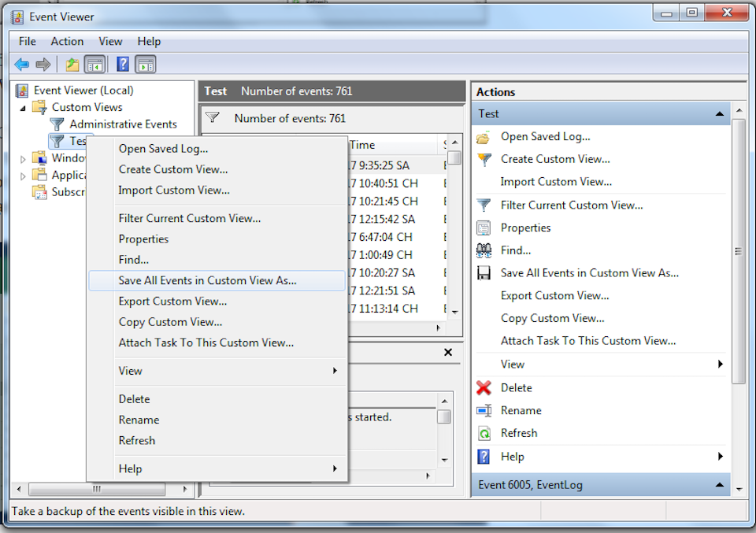756x533 pixels.
Task: Click the funnel icon beside Number of events
Action: 212,117
